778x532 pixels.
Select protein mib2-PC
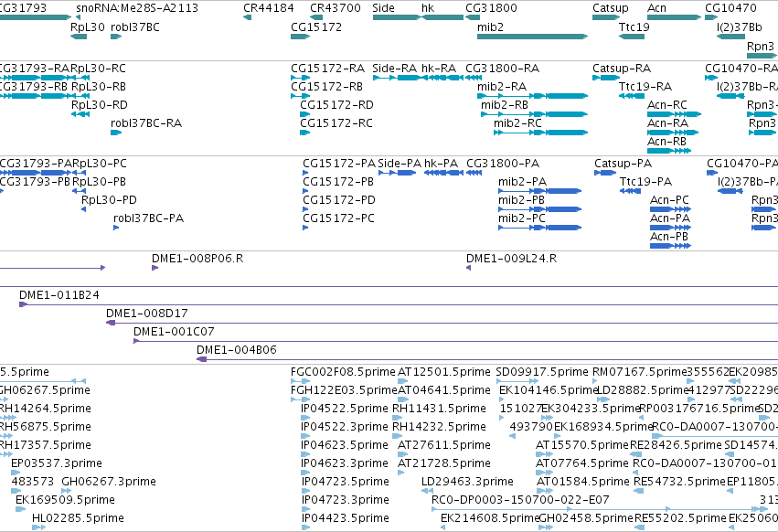539,228
